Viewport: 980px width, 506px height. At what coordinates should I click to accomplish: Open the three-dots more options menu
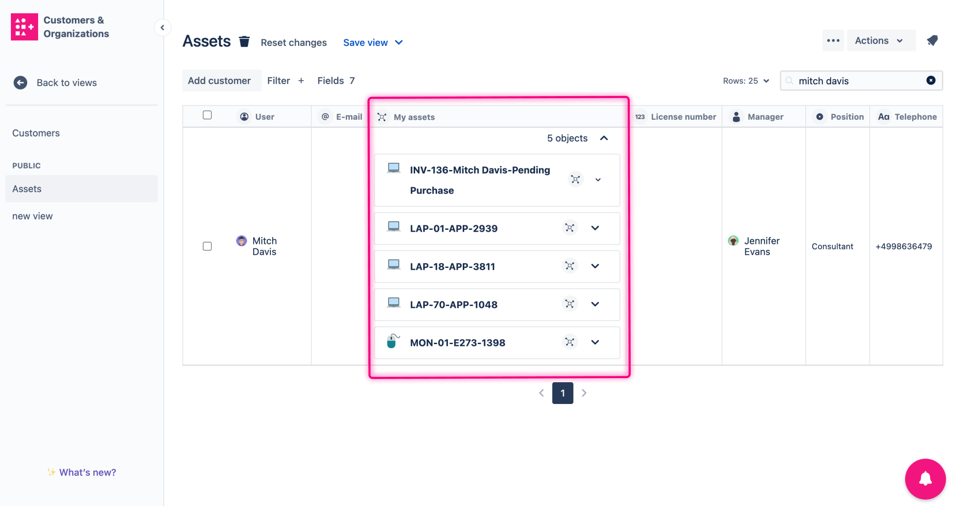(x=833, y=41)
